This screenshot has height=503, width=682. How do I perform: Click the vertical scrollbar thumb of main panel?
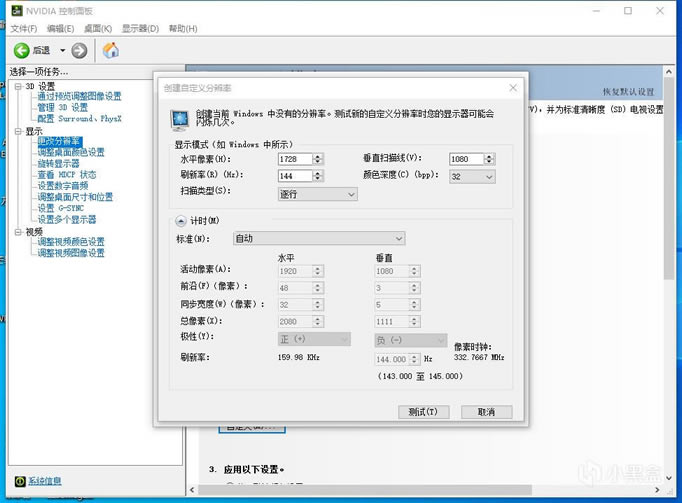669,178
